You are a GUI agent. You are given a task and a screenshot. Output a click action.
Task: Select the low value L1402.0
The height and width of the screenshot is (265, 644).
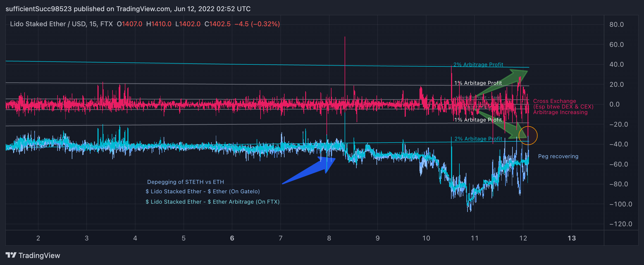click(x=188, y=24)
